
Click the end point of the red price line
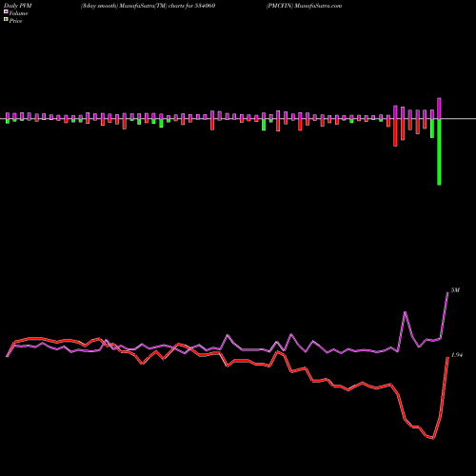(447, 357)
